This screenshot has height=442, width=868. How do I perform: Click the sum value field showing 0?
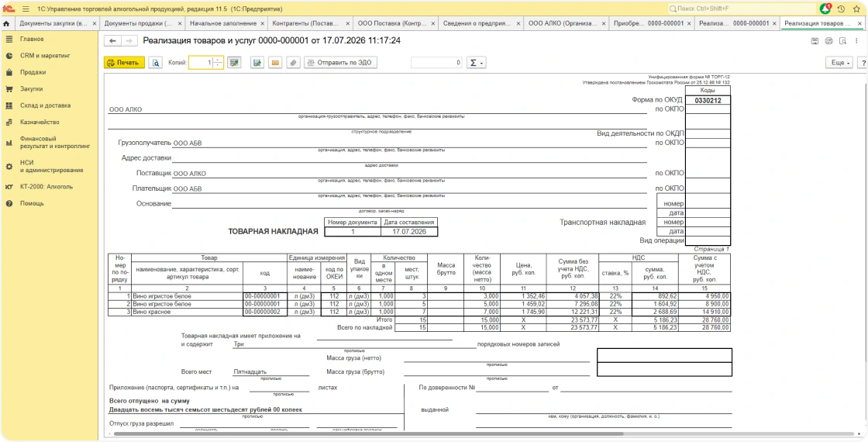(436, 63)
